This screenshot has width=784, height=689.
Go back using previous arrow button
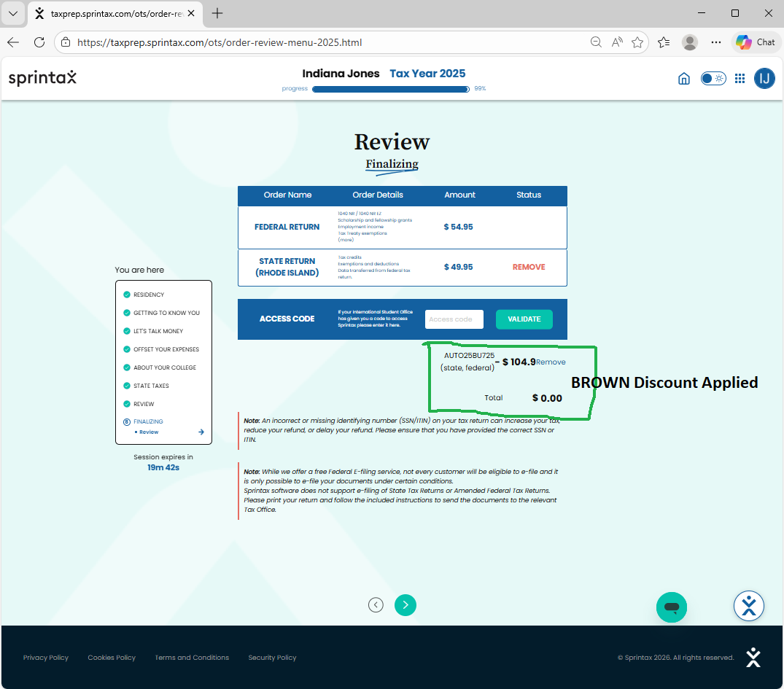pyautogui.click(x=376, y=604)
